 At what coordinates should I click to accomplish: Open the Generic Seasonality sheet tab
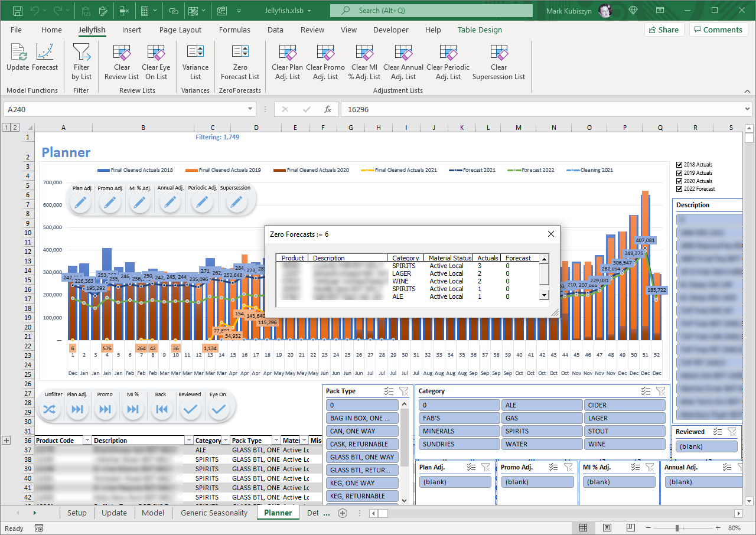coord(214,513)
